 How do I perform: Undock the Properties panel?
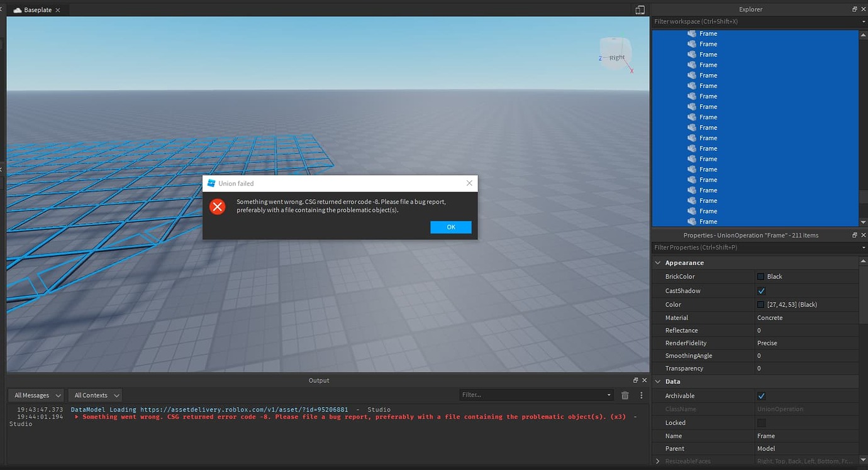(854, 235)
